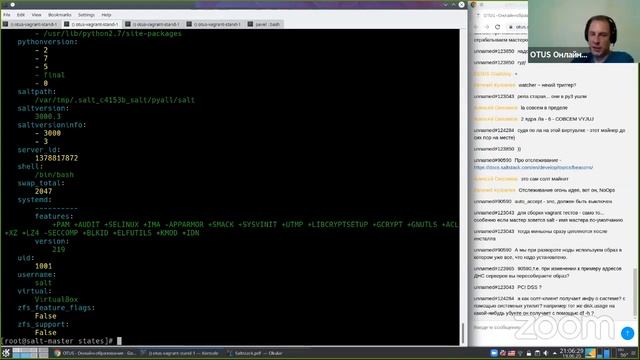The width and height of the screenshot is (640, 360).
Task: Open the clock showing 21:06:29
Action: pyautogui.click(x=571, y=353)
